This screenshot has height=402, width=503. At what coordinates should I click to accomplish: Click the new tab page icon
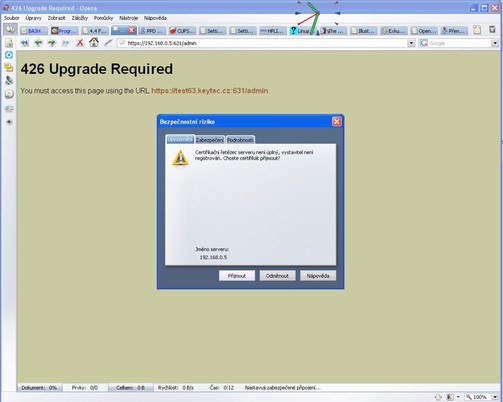coord(477,30)
